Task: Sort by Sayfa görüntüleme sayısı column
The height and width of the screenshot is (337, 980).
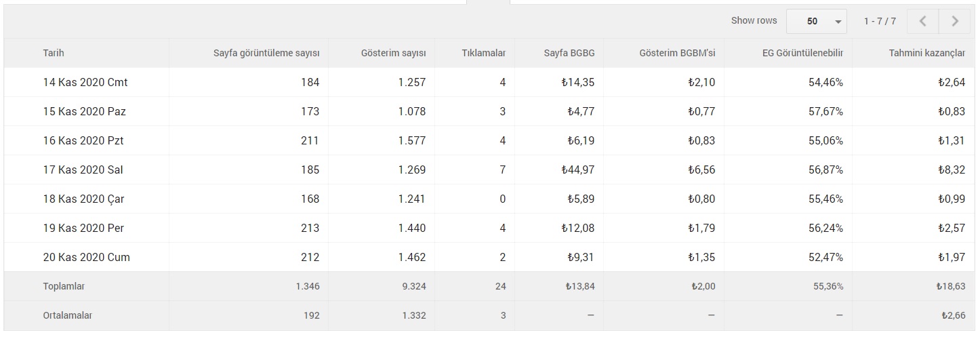Action: pos(266,53)
